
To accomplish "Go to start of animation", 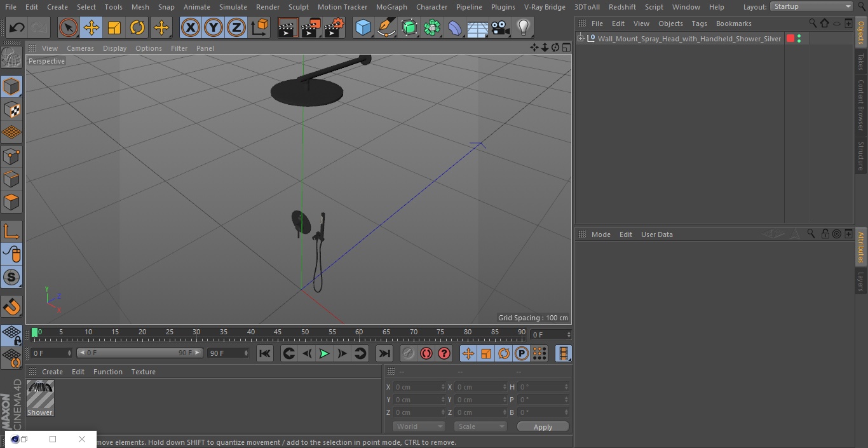I will [x=265, y=353].
